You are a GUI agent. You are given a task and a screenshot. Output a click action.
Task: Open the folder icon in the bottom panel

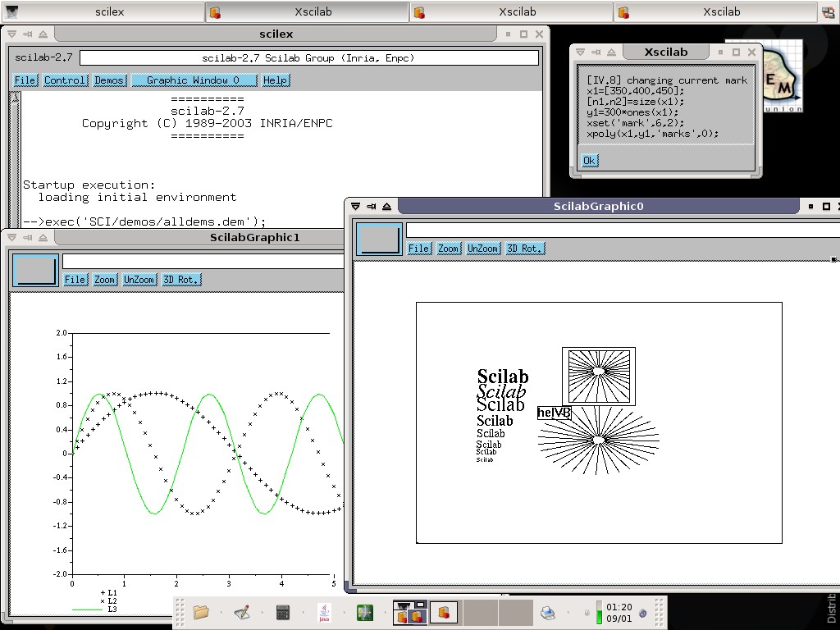tap(201, 612)
